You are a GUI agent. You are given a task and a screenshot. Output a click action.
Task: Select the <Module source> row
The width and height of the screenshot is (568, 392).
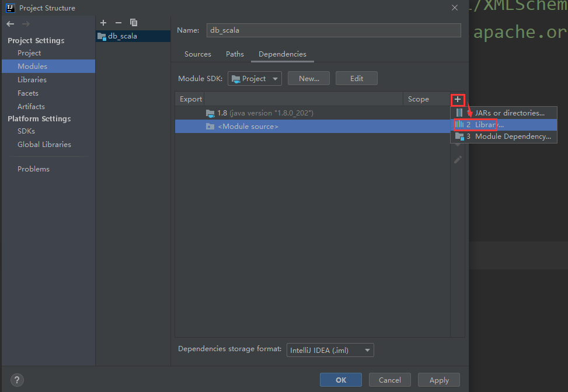click(x=312, y=127)
